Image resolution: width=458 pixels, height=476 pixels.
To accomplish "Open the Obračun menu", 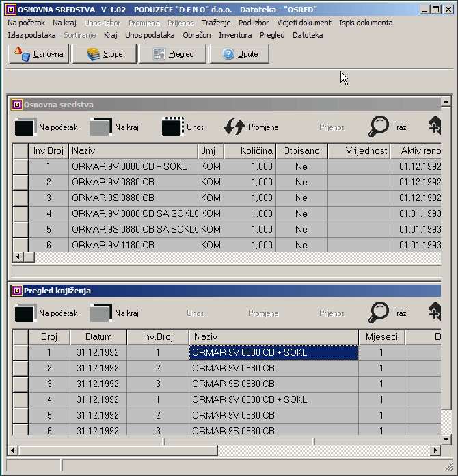I will coord(196,35).
